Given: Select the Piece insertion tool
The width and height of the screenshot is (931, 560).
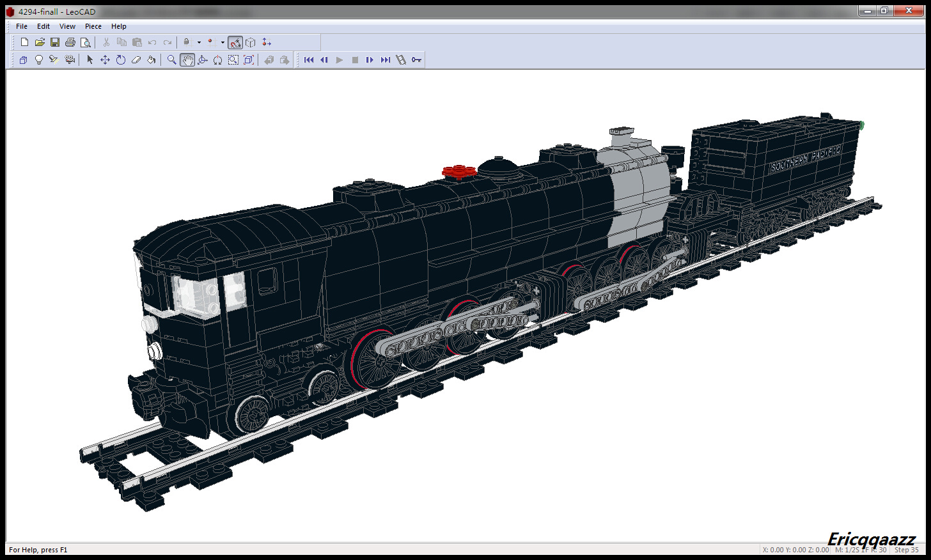Looking at the screenshot, I should click(23, 59).
